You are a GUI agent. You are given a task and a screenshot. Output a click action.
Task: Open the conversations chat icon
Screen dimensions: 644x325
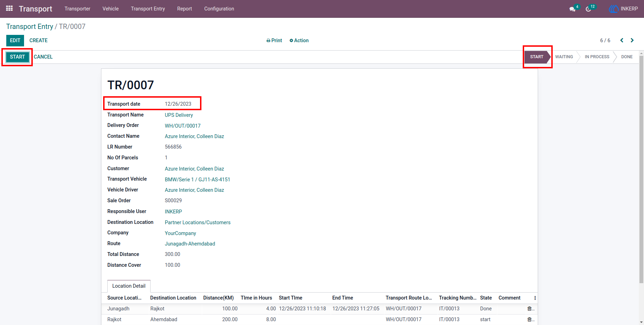pyautogui.click(x=572, y=9)
